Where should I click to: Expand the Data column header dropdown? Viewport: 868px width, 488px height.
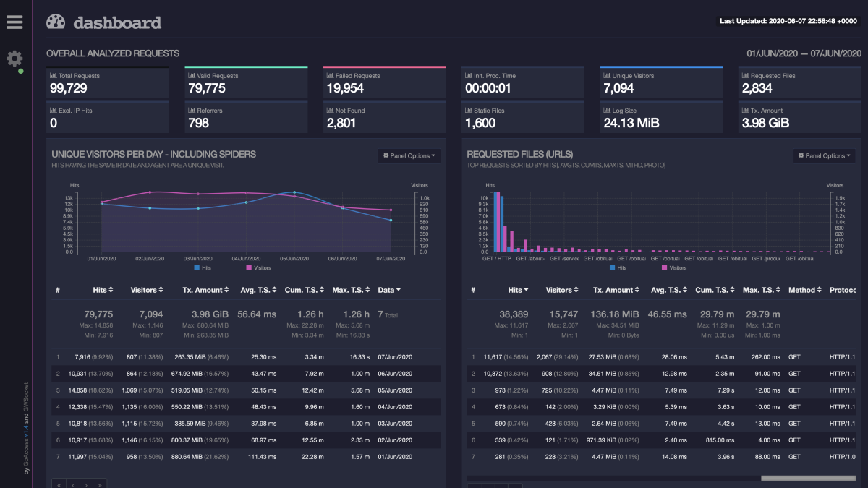pos(389,290)
